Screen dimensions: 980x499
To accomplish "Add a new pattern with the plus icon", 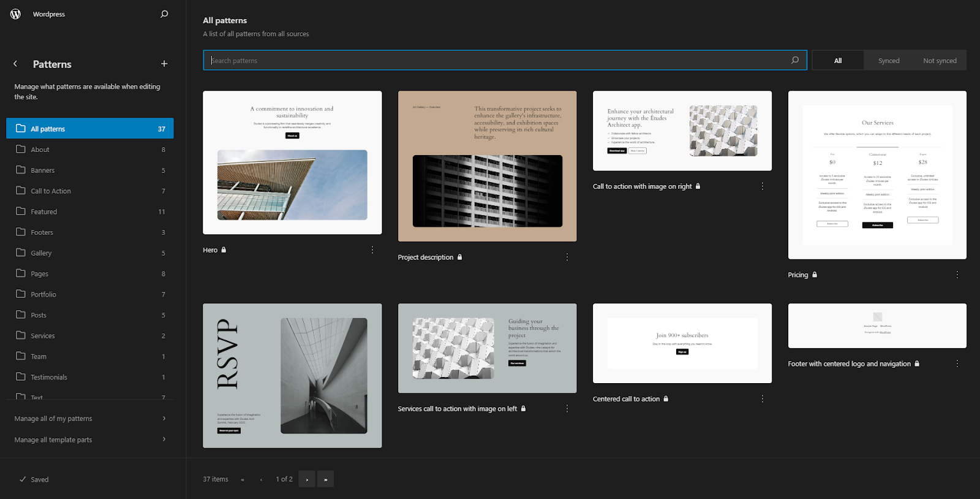I will [164, 64].
